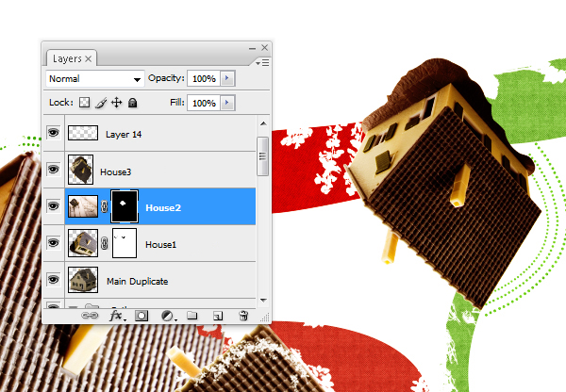Enable lock position icon
Image resolution: width=566 pixels, height=392 pixels.
click(116, 103)
